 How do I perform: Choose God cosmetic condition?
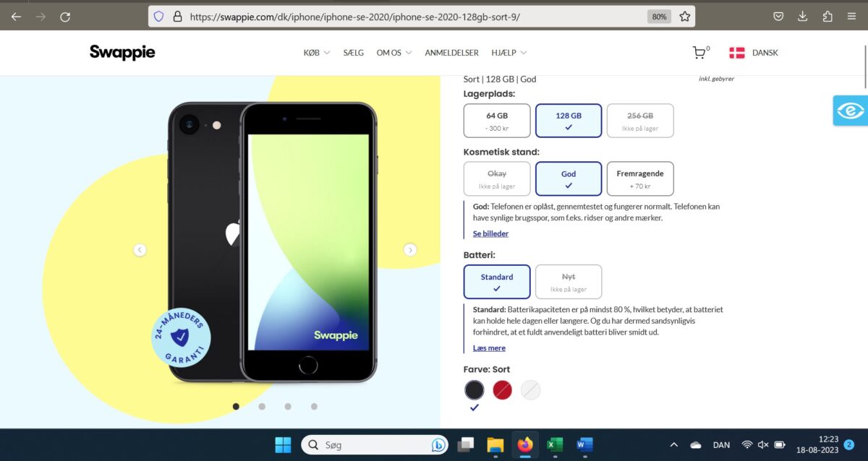click(x=569, y=178)
